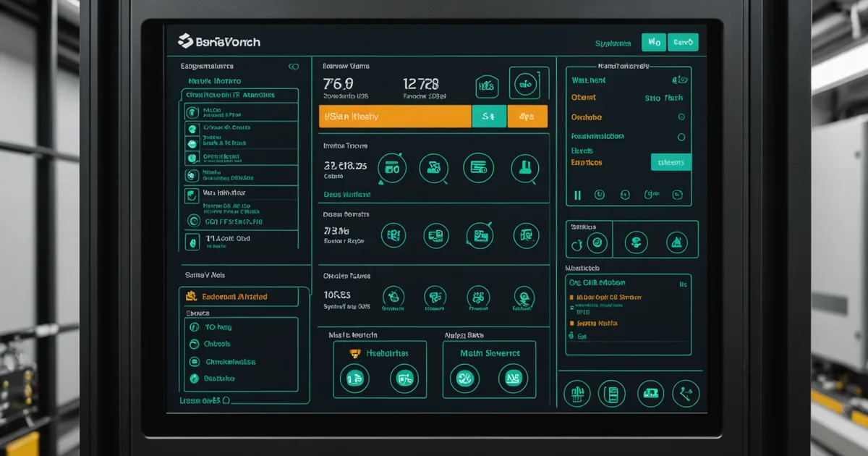Screen dimensions: 868x456
Task: Click the first circular icon in the 10RES row
Action: (x=393, y=296)
